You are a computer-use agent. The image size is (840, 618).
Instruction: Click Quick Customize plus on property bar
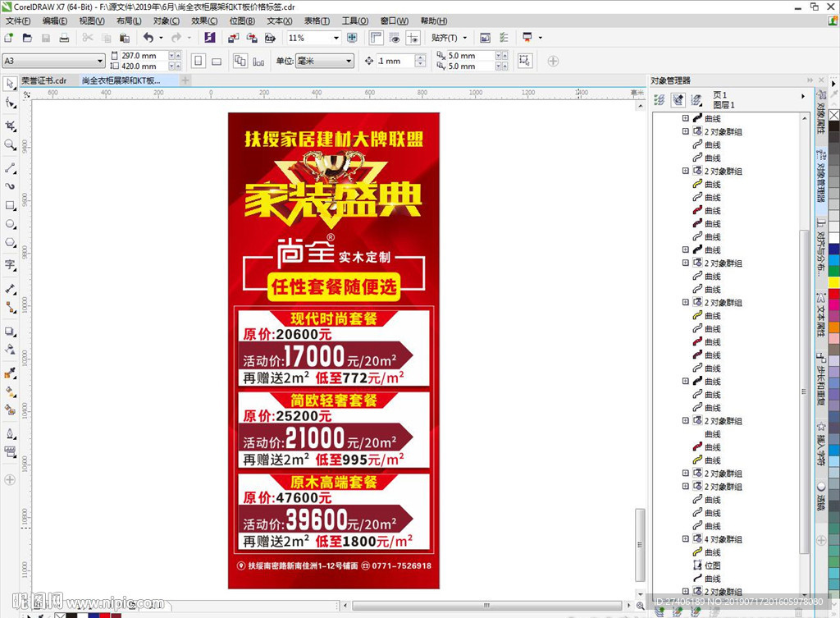pyautogui.click(x=554, y=61)
